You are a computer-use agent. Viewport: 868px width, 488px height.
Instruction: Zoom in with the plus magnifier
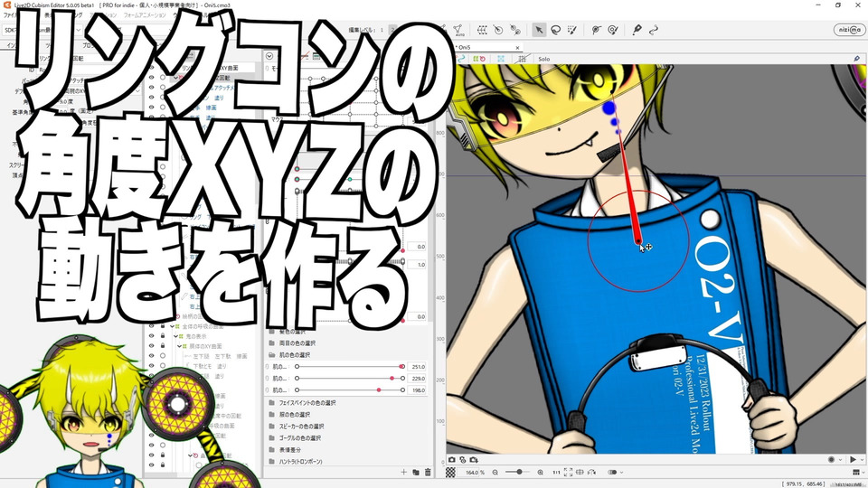[541, 473]
